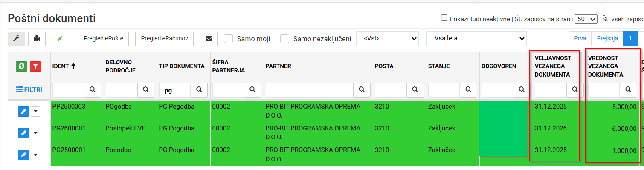Click search icon in Tip dokumenta filter
644x170 pixels.
199,89
